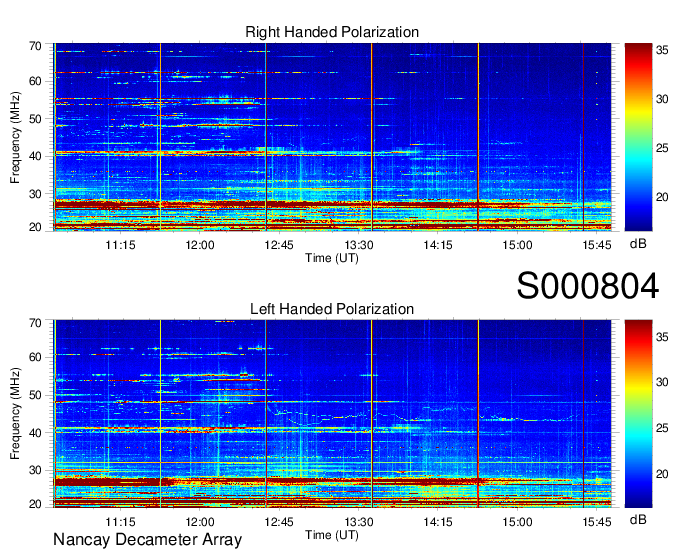The width and height of the screenshot is (680, 552).
Task: Click the bottom spectrogram's 12:00 time label
Action: pos(199,522)
